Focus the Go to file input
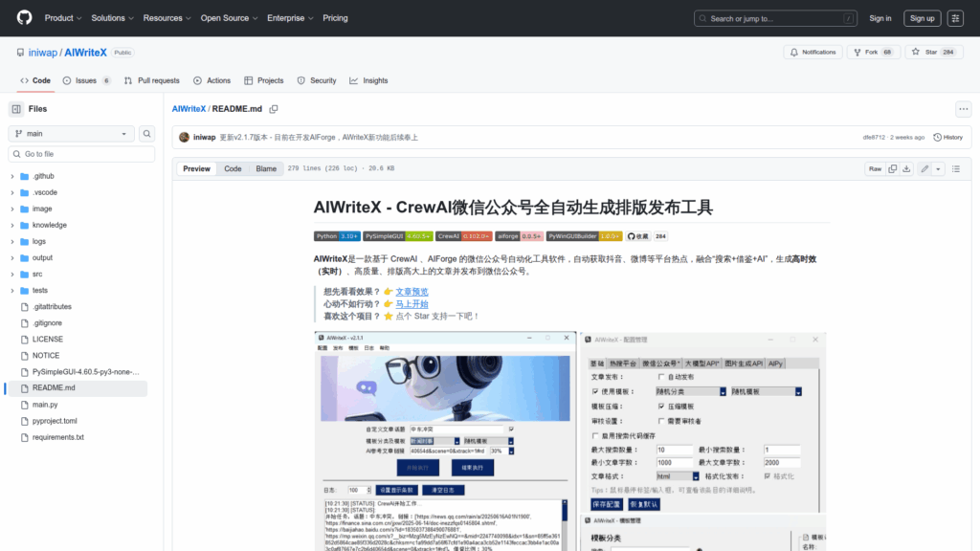The height and width of the screenshot is (551, 980). pos(81,154)
